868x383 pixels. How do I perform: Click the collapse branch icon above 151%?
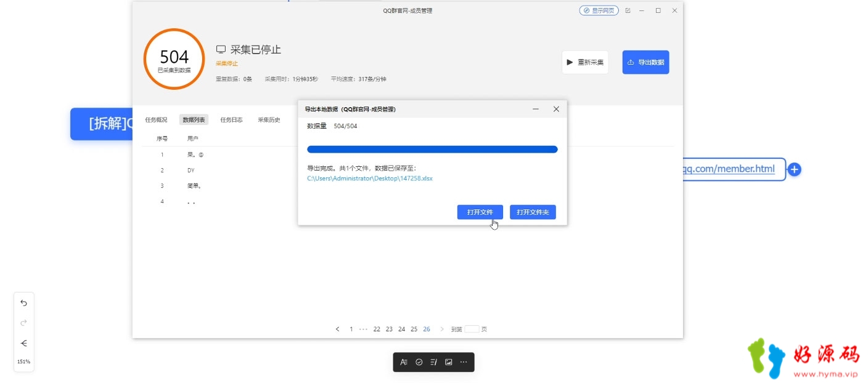[x=23, y=343]
